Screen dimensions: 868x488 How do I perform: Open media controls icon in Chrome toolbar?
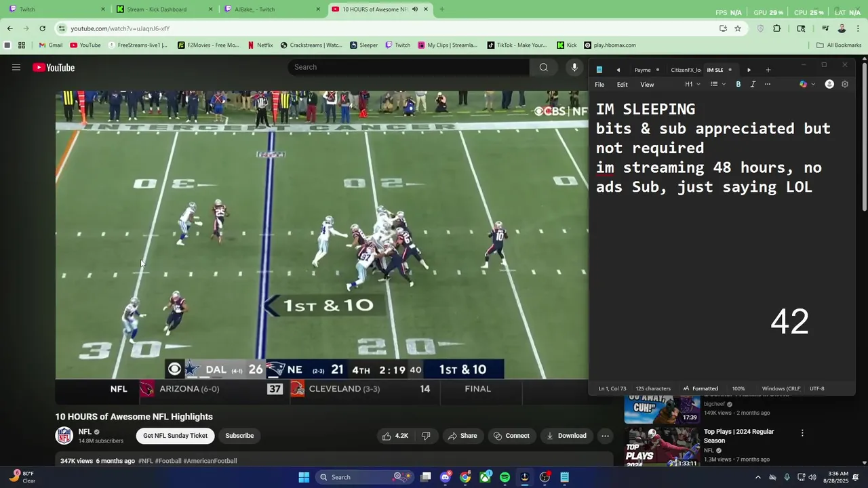[825, 28]
